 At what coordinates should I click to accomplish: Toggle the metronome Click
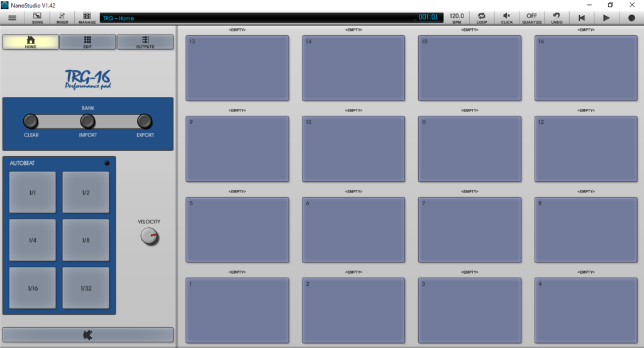[507, 18]
